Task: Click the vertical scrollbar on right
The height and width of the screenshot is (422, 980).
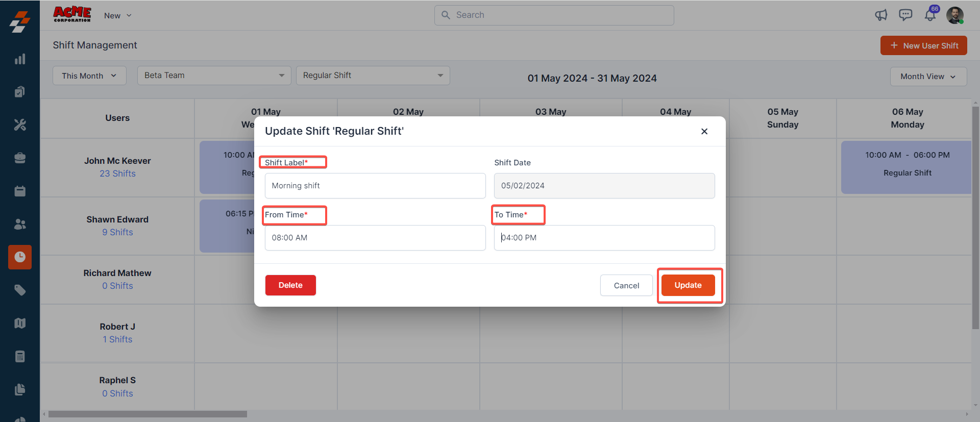Action: coord(975,217)
